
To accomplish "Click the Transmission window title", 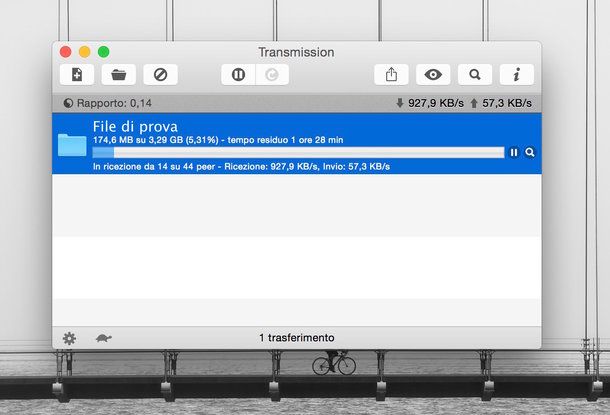I will pos(296,52).
